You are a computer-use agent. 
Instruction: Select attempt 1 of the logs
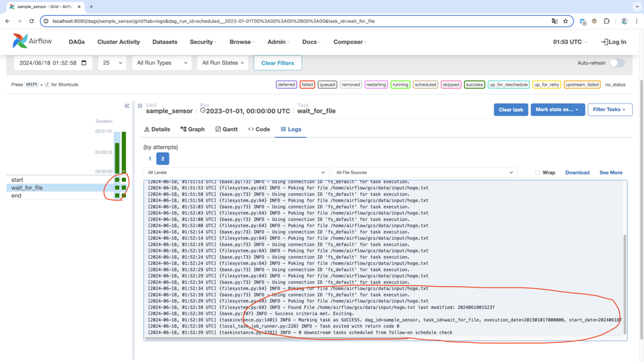[150, 158]
